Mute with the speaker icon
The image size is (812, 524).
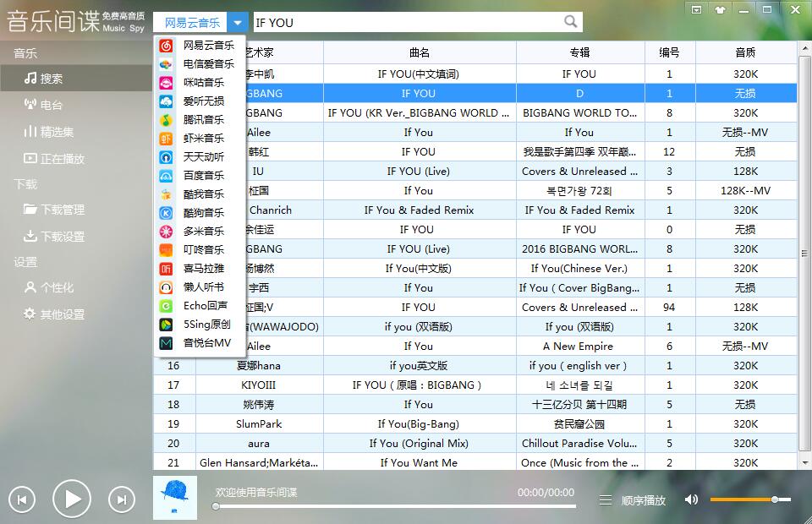pyautogui.click(x=691, y=499)
